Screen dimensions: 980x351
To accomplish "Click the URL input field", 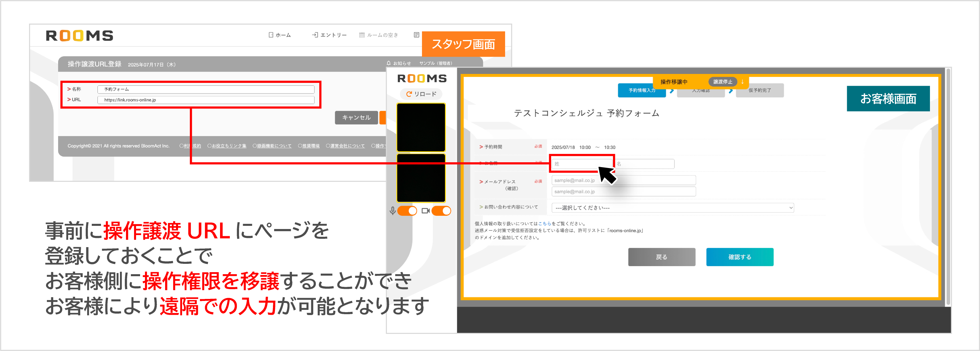I will coord(206,100).
